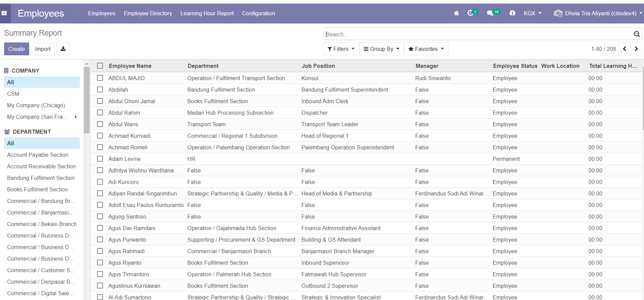Image resolution: width=644 pixels, height=300 pixels.
Task: Click the Create button
Action: pyautogui.click(x=17, y=49)
